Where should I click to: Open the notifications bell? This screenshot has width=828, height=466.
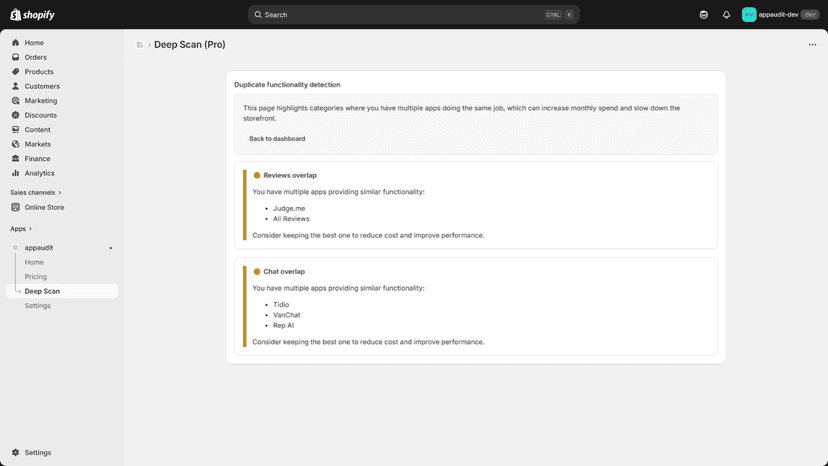(726, 15)
